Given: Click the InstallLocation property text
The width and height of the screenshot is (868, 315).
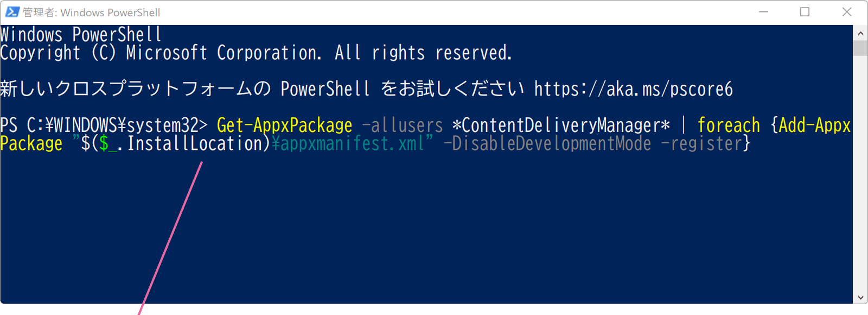Looking at the screenshot, I should [194, 143].
